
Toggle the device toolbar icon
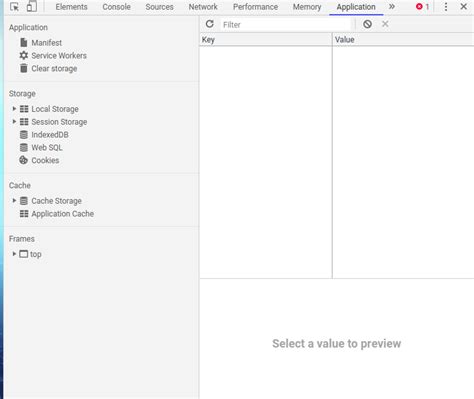pyautogui.click(x=32, y=6)
